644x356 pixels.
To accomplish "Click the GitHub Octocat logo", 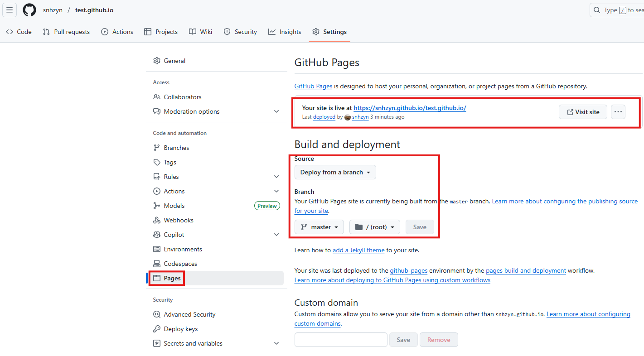I will coord(29,10).
